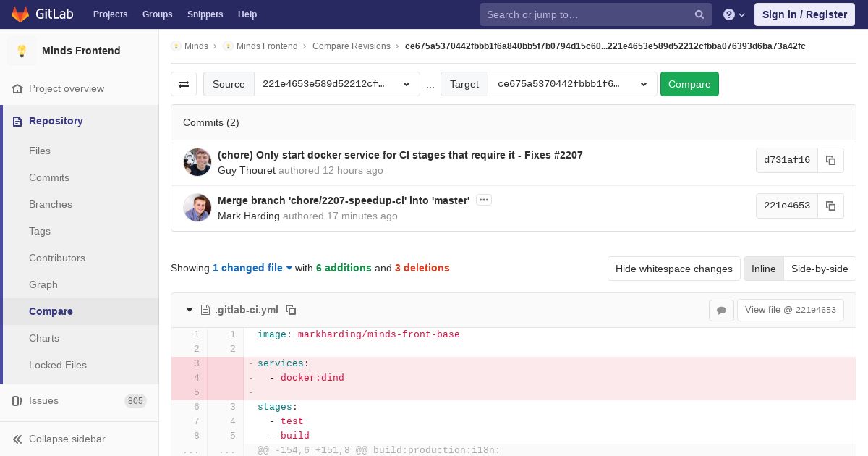Open Graph in repository sidebar
Image resolution: width=868 pixels, height=456 pixels.
click(43, 284)
